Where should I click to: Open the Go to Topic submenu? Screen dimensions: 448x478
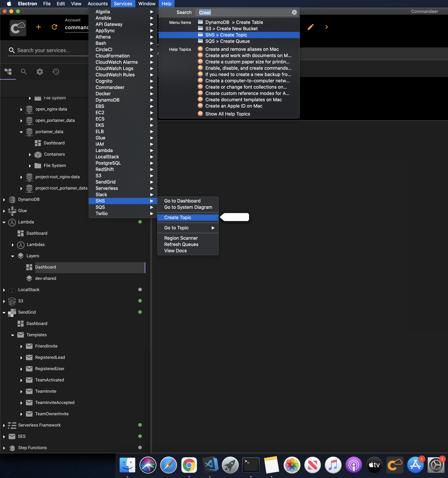pyautogui.click(x=188, y=228)
